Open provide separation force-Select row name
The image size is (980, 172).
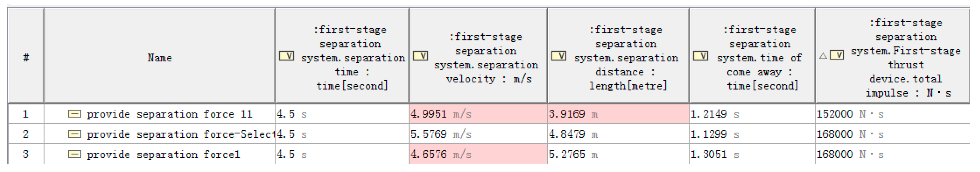point(181,134)
